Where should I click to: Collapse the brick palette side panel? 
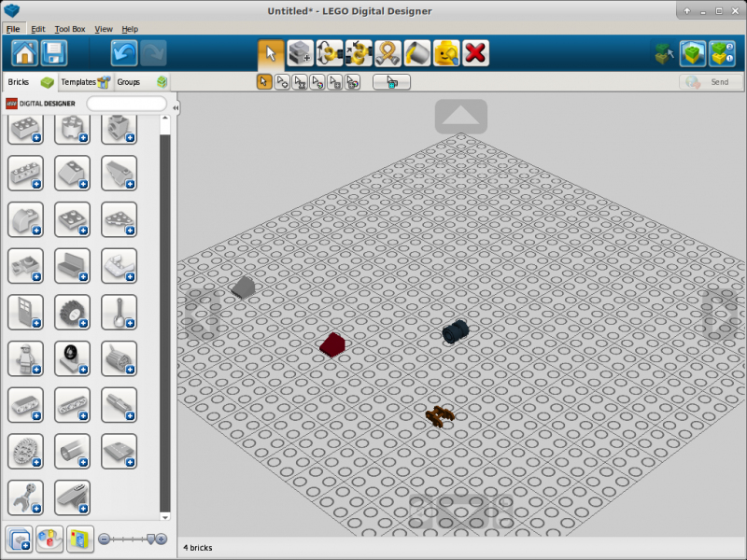[176, 108]
